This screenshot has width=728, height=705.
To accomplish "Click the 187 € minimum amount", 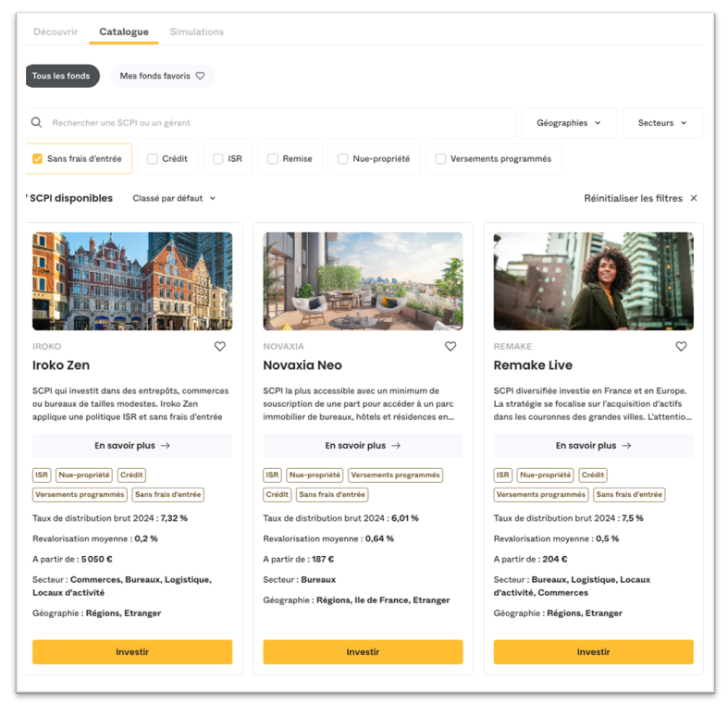I will pyautogui.click(x=323, y=559).
